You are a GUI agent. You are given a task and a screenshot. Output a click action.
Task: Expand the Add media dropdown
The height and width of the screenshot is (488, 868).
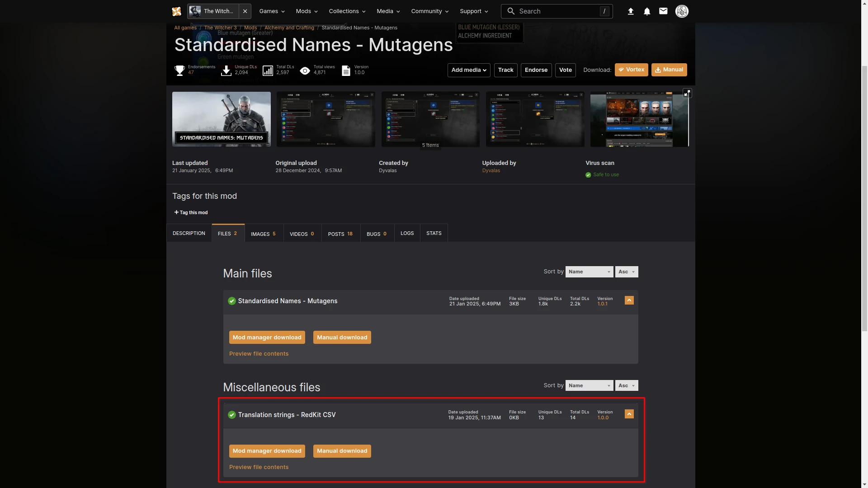point(469,70)
